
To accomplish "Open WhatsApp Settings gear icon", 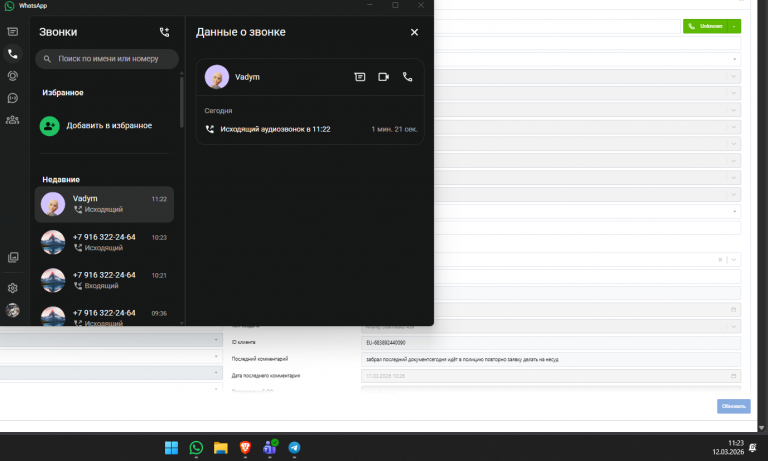I will [13, 288].
